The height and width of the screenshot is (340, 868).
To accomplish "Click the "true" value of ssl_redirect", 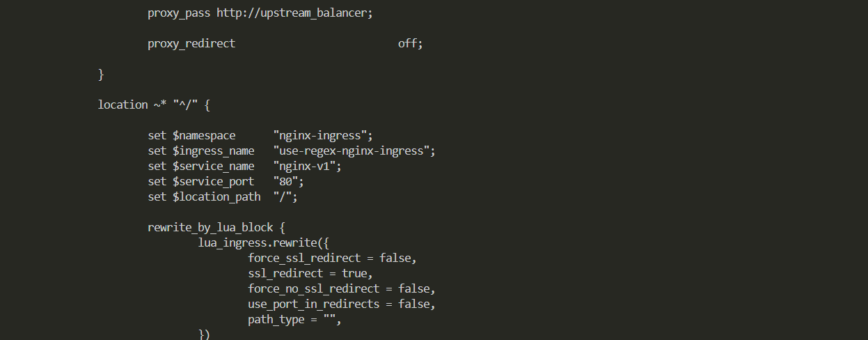I will tap(357, 273).
